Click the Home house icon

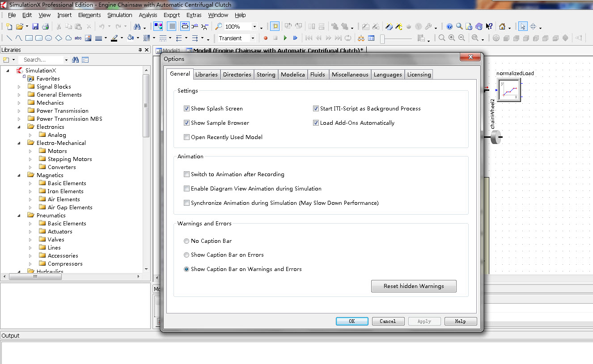pos(503,26)
